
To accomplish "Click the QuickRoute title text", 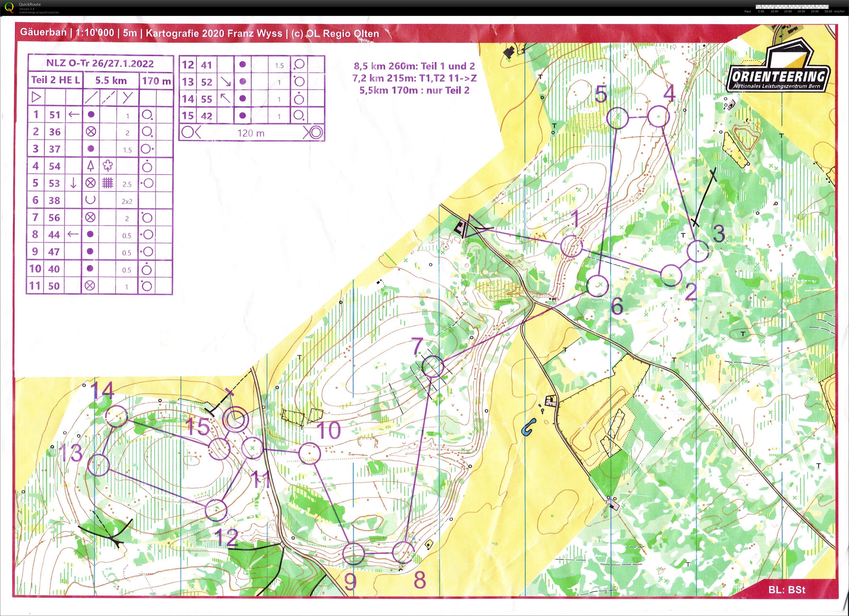I will pos(30,5).
